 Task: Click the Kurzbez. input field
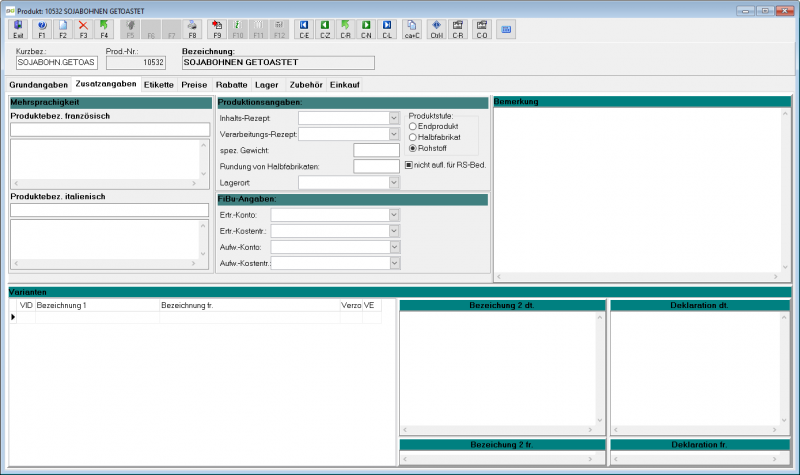56,62
